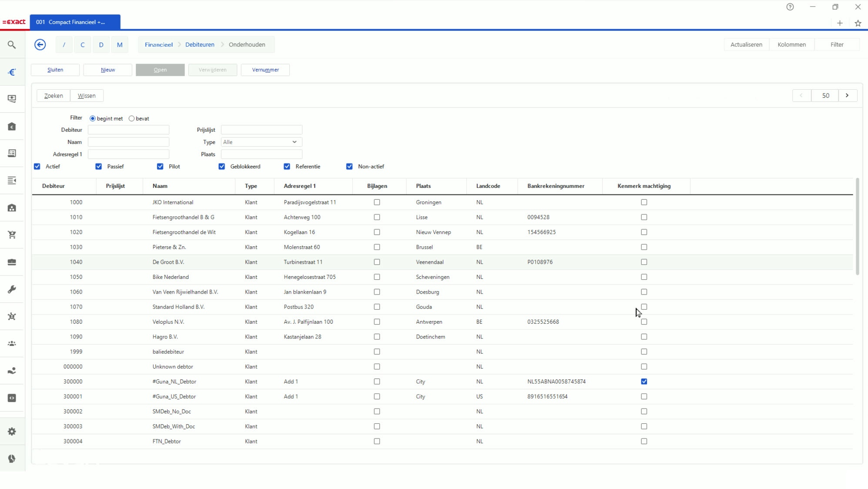Uncheck the Actief checkbox
Image resolution: width=868 pixels, height=489 pixels.
(x=37, y=166)
